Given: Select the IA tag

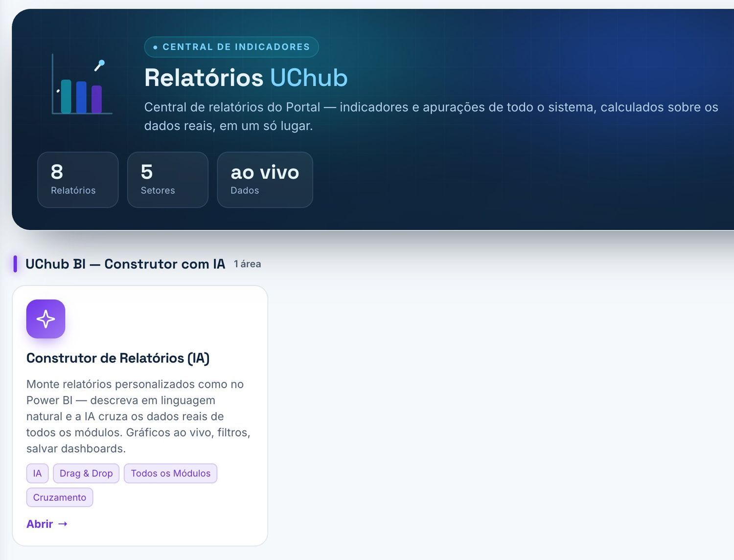Looking at the screenshot, I should point(37,473).
